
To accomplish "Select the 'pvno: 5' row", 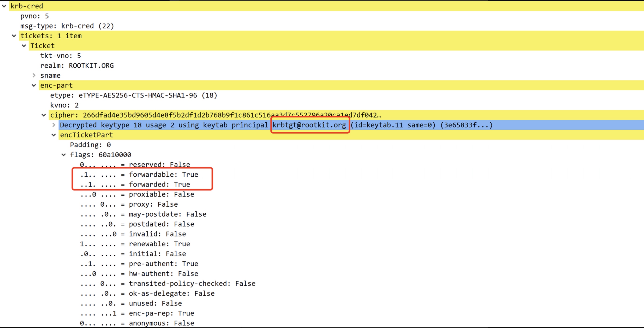I will pyautogui.click(x=34, y=16).
